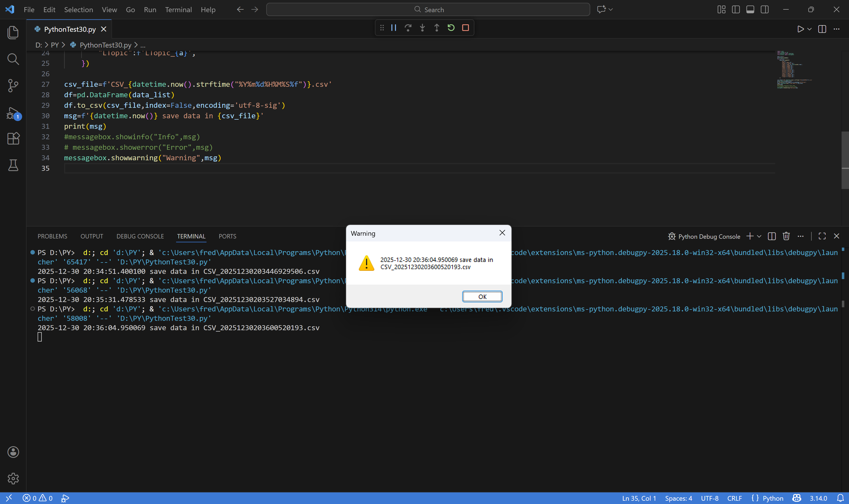The height and width of the screenshot is (504, 849).
Task: Restart the debugging session
Action: click(x=451, y=28)
